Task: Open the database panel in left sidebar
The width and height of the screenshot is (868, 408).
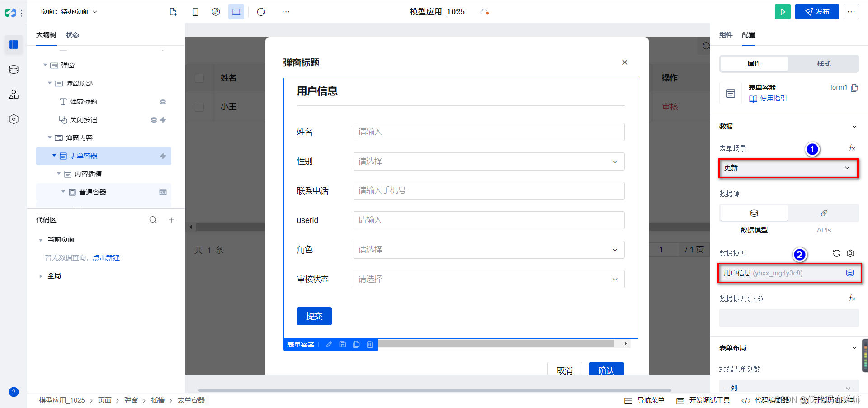Action: [14, 69]
